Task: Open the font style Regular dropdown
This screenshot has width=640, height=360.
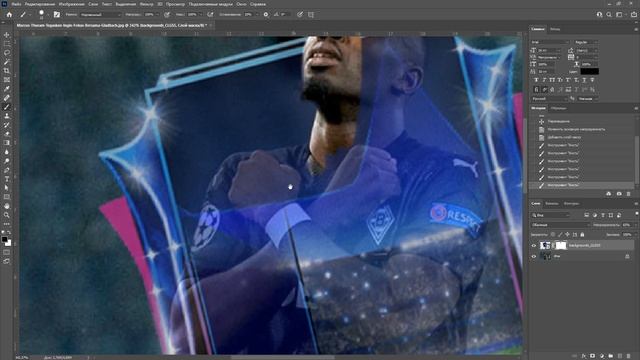Action: point(586,42)
